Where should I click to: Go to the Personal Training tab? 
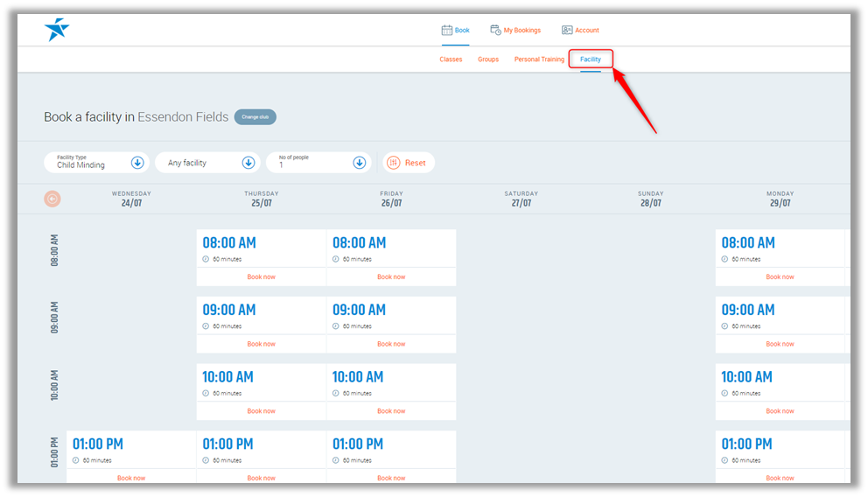[539, 59]
